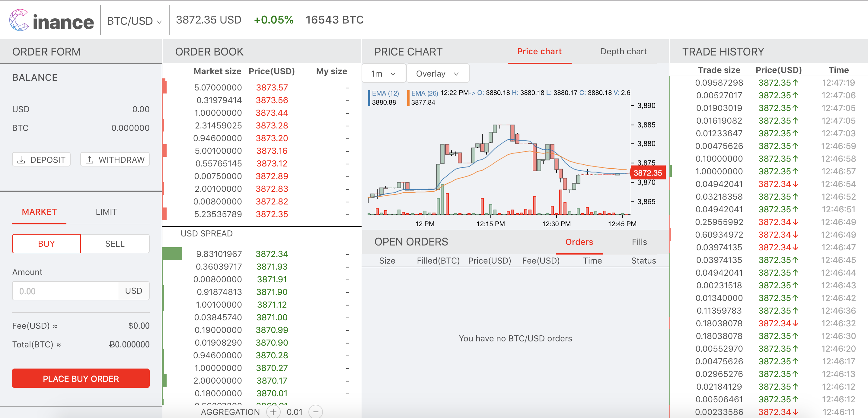
Task: Click the 9.83101967 bid depth bar
Action: (172, 254)
